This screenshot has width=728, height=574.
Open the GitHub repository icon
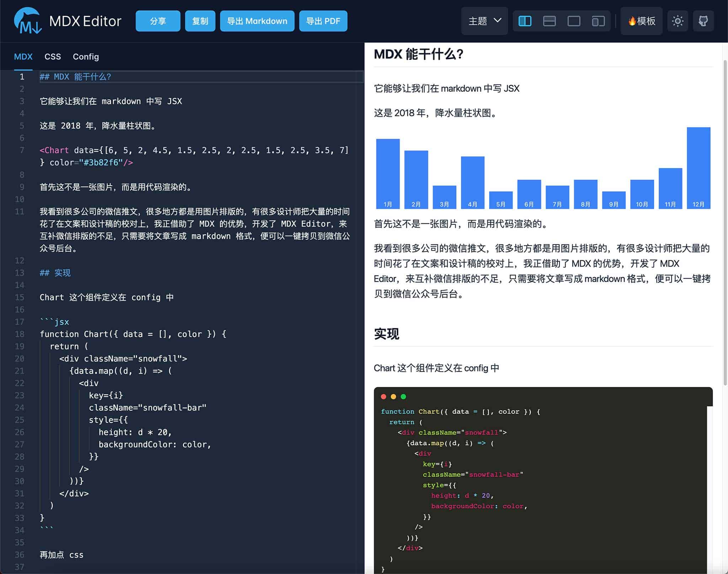(703, 21)
